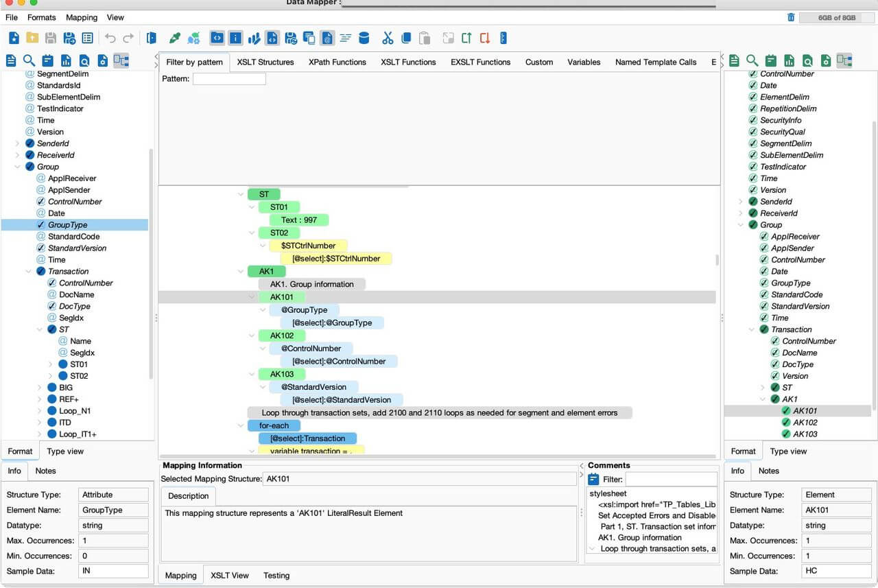Click the checkmark icon beside source DocType
Viewport: 878px width, 588px height.
[51, 306]
